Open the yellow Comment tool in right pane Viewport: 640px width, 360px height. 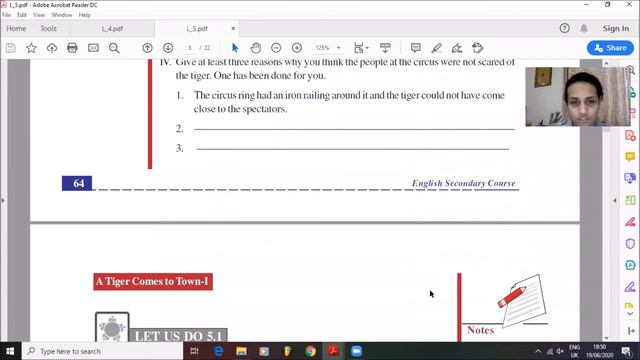point(630,157)
